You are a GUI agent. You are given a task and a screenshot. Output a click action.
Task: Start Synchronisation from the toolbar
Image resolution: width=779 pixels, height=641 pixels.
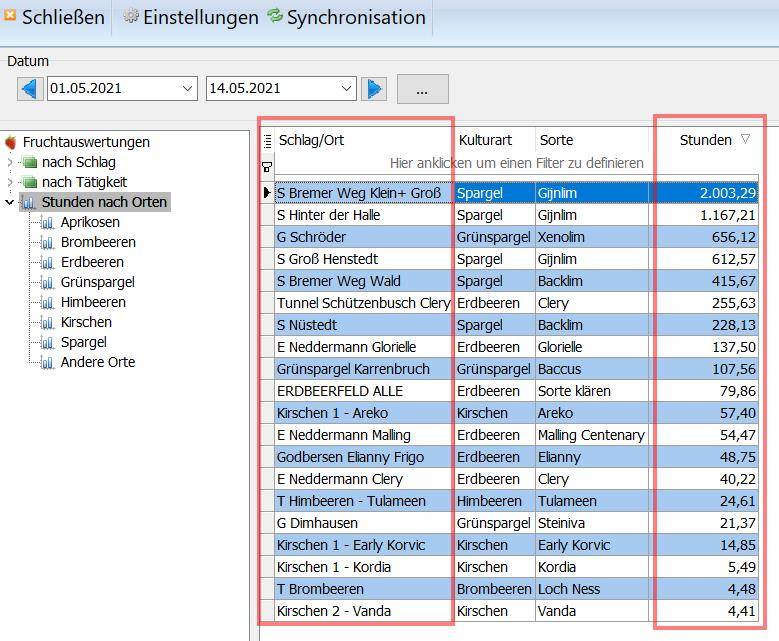[347, 17]
